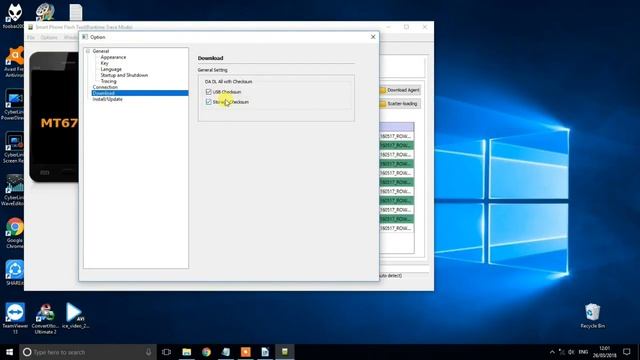Open ConvertXtoDVD Ultimate 2 shortcut
The image size is (640, 360).
pyautogui.click(x=45, y=318)
